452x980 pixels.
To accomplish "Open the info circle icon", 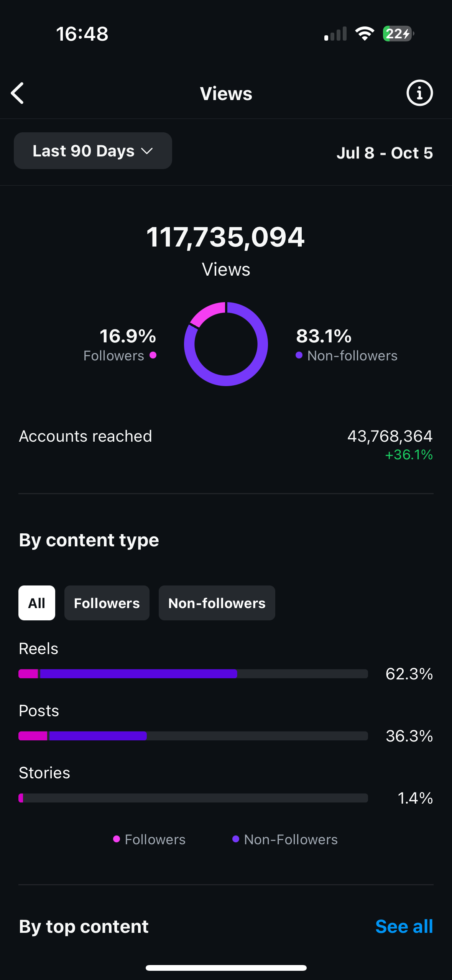I will [419, 93].
